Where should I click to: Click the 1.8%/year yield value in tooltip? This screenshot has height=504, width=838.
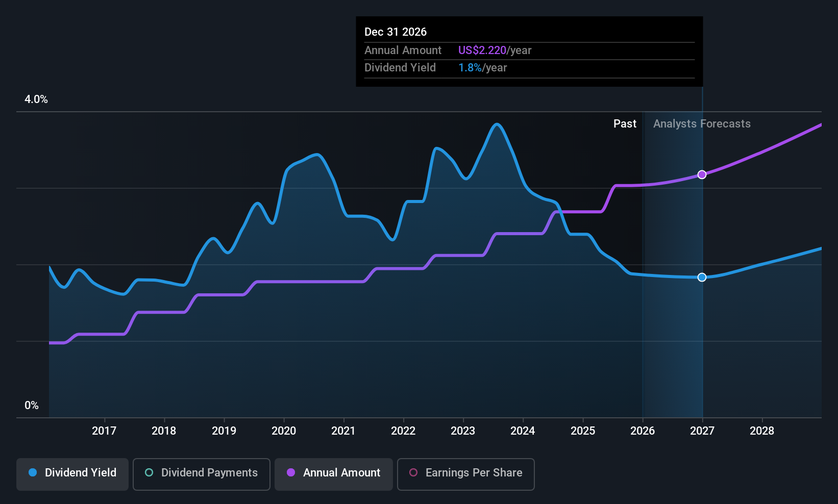(x=482, y=68)
